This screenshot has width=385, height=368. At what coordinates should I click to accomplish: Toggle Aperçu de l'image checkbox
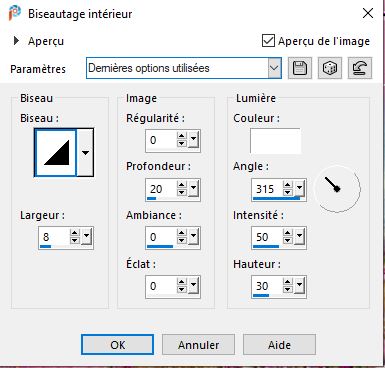coord(268,41)
